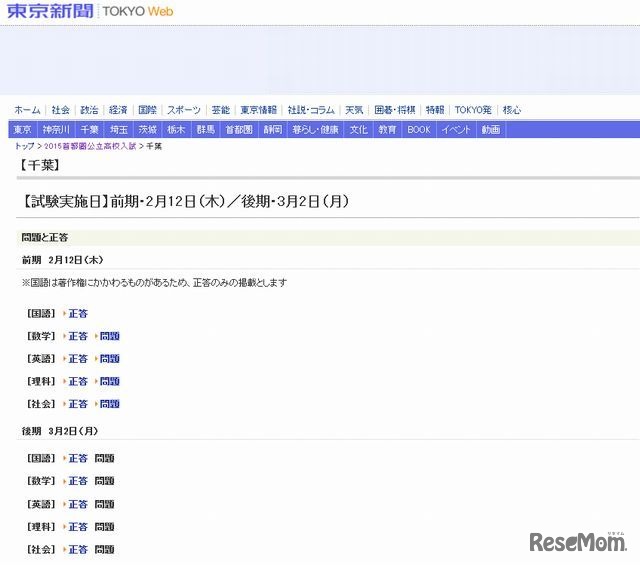640x565 pixels.
Task: Open the 囲碁・将棋 section
Action: (x=394, y=110)
